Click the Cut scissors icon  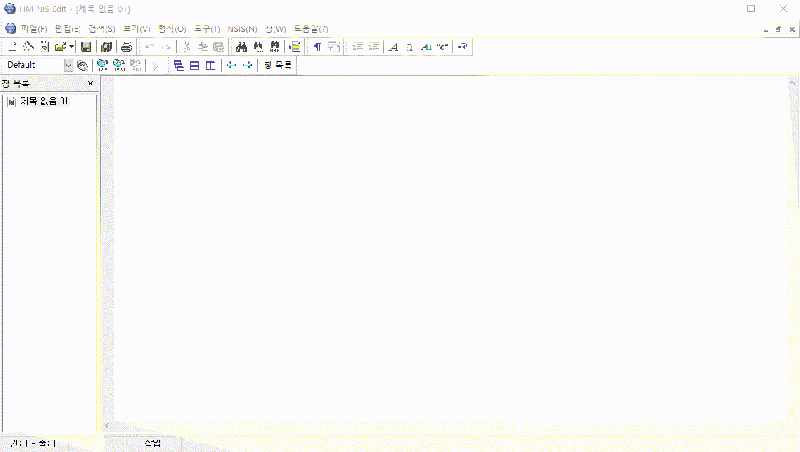point(187,47)
